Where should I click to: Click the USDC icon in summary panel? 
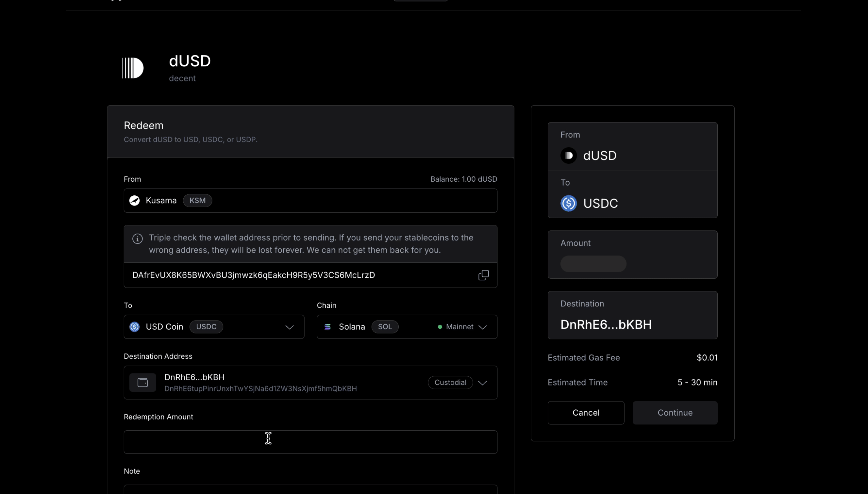click(x=568, y=203)
